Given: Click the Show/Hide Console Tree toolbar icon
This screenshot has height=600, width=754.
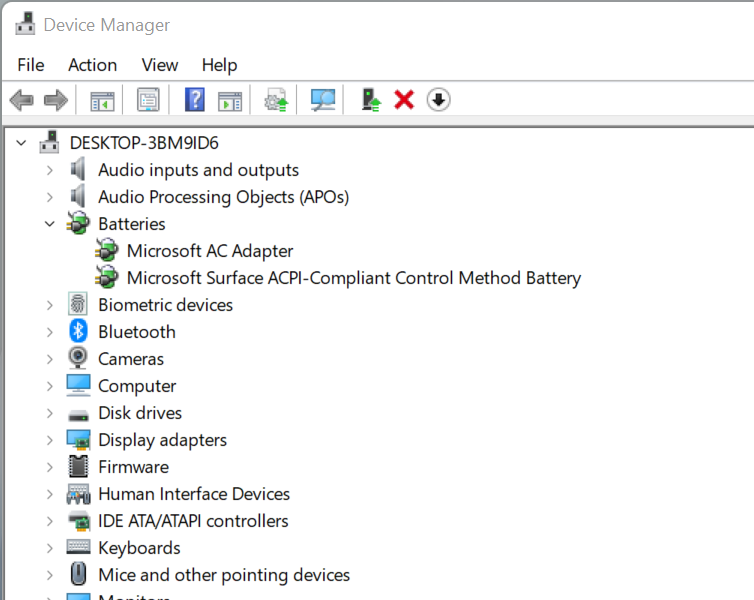Looking at the screenshot, I should point(102,100).
